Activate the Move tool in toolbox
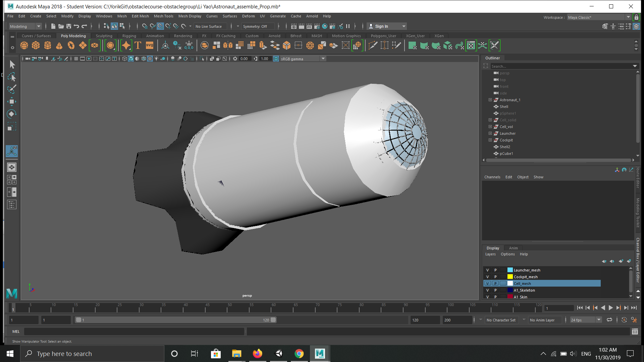 pos(12,102)
